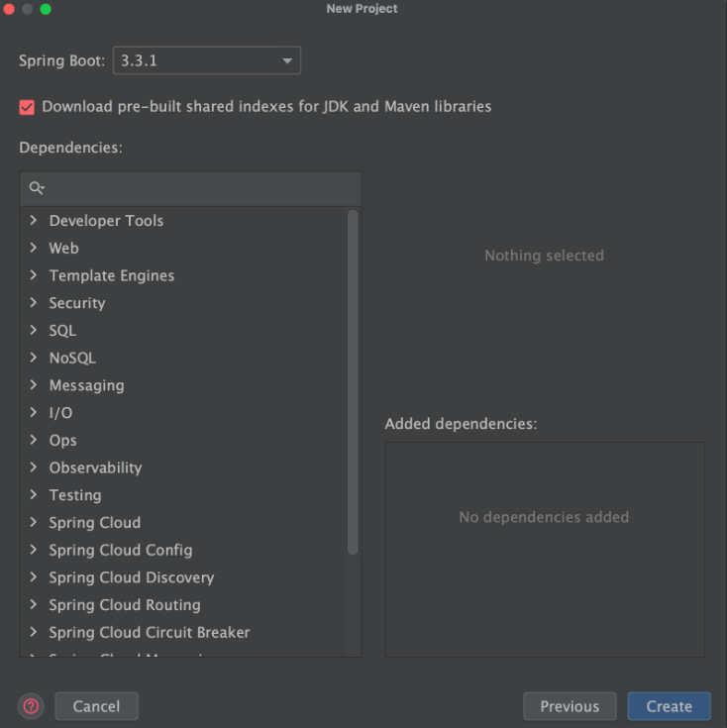Click the Create button

coord(669,706)
